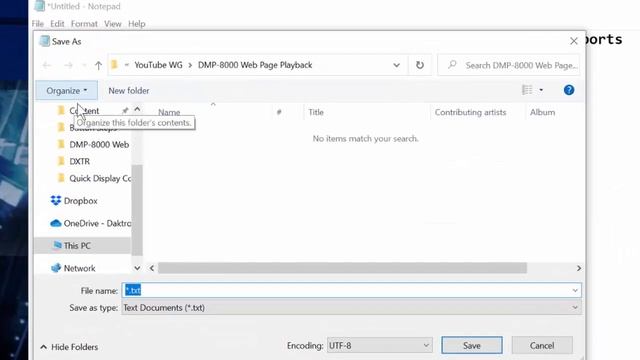Click the navigation pane vertical scrollbar thumb
Image resolution: width=640 pixels, height=360 pixels.
137,209
